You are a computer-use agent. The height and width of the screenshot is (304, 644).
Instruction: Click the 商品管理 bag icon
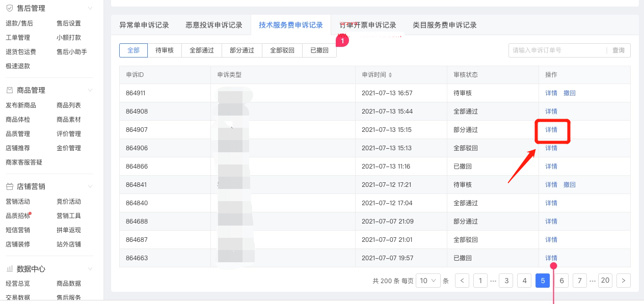pos(9,90)
